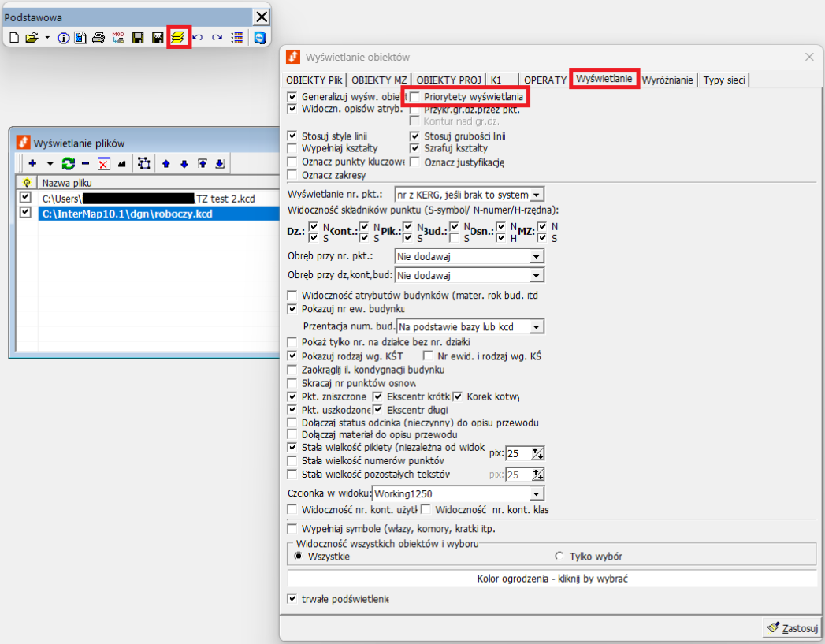The image size is (825, 644).
Task: Open file using the folder icon
Action: click(x=32, y=38)
